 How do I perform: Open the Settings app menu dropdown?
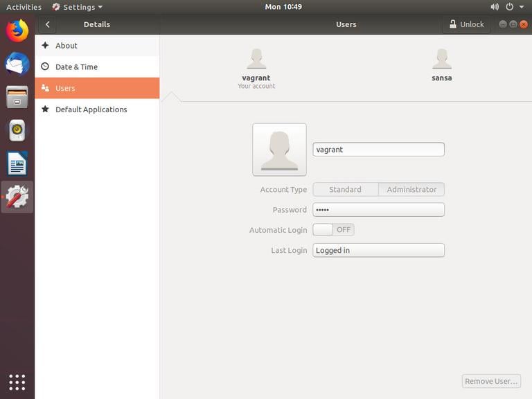[78, 7]
